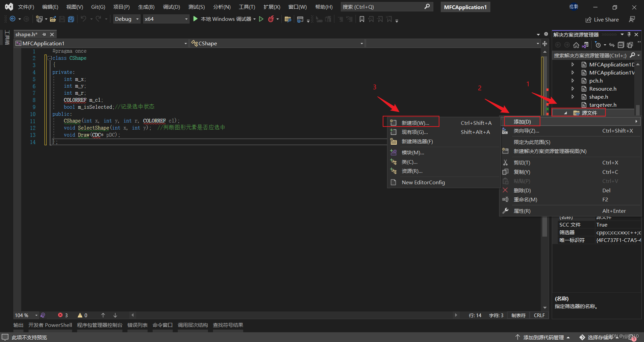The width and height of the screenshot is (644, 342).
Task: Toggle the pin on shape.h tab
Action: (44, 34)
